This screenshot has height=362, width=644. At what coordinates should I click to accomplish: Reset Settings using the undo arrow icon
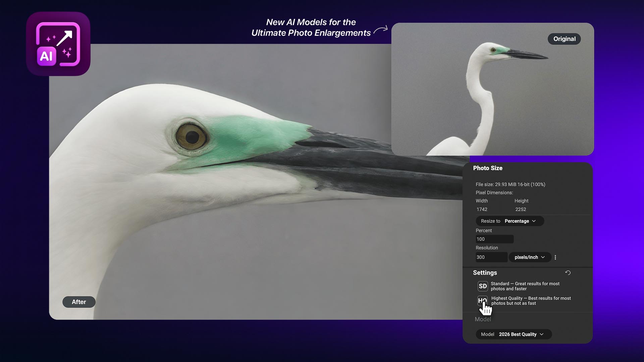click(568, 273)
